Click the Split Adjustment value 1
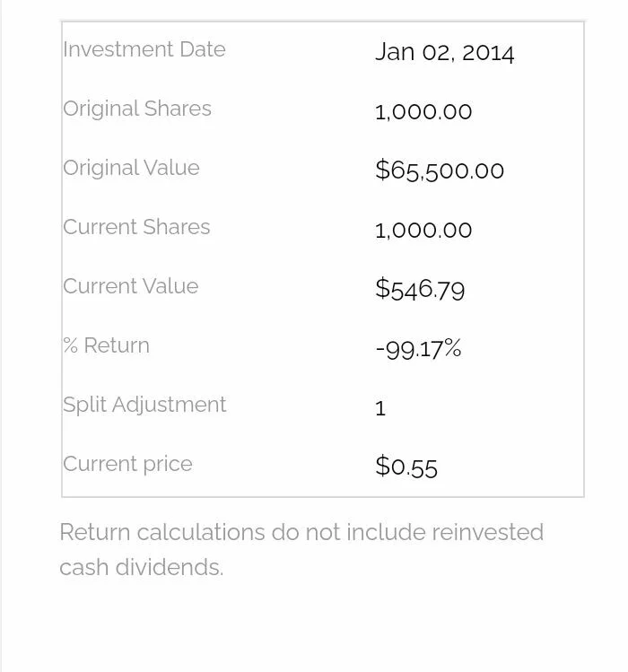This screenshot has width=628, height=672. pos(380,408)
